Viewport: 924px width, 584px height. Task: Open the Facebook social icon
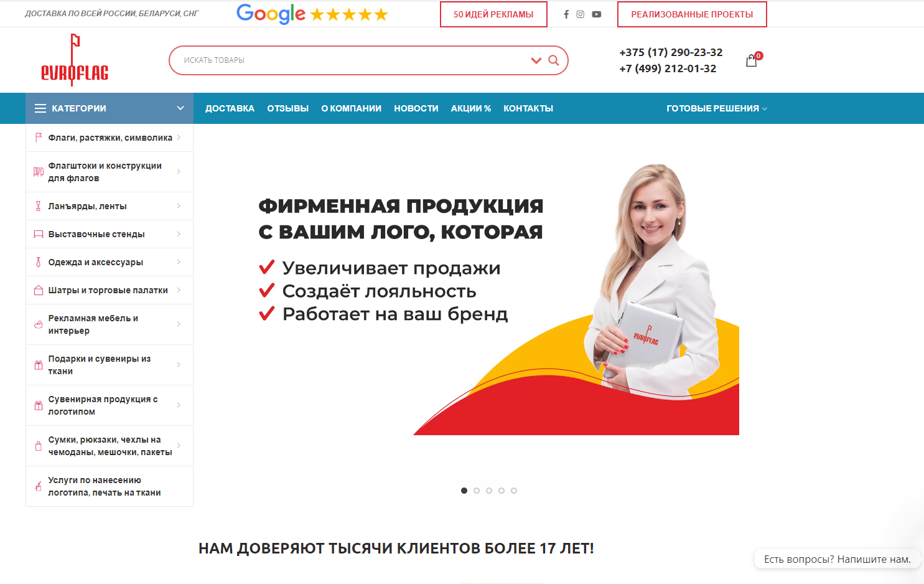coord(566,14)
